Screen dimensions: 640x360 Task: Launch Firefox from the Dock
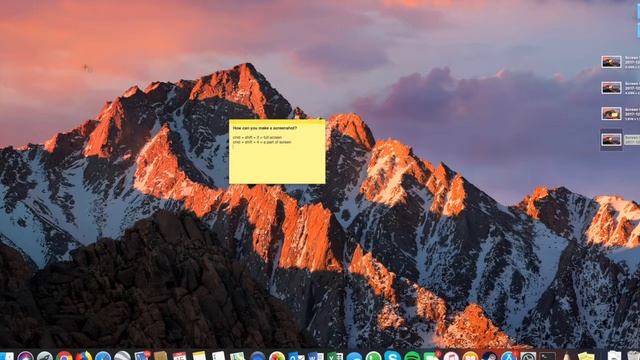tap(84, 356)
